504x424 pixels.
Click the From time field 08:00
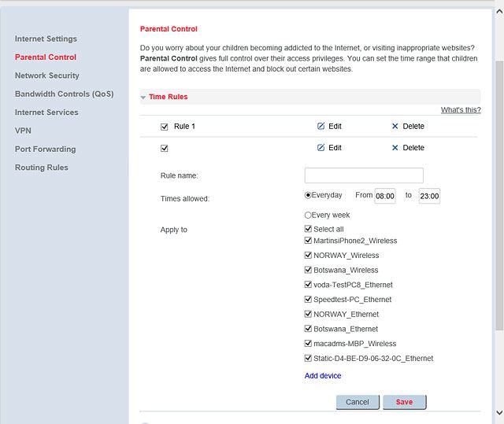click(x=385, y=196)
